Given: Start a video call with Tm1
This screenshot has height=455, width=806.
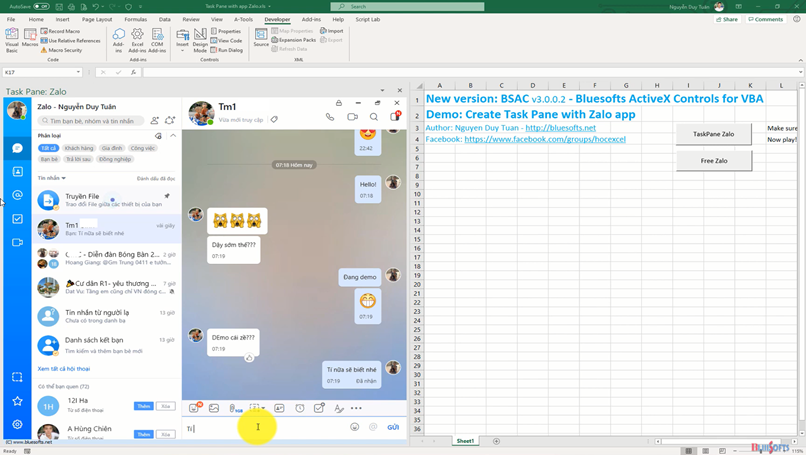Looking at the screenshot, I should pyautogui.click(x=352, y=117).
